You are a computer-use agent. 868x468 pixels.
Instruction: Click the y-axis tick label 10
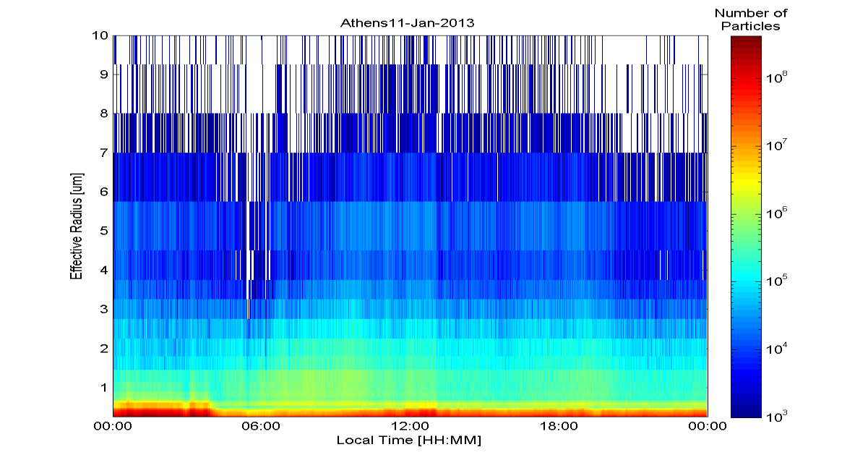tap(100, 35)
